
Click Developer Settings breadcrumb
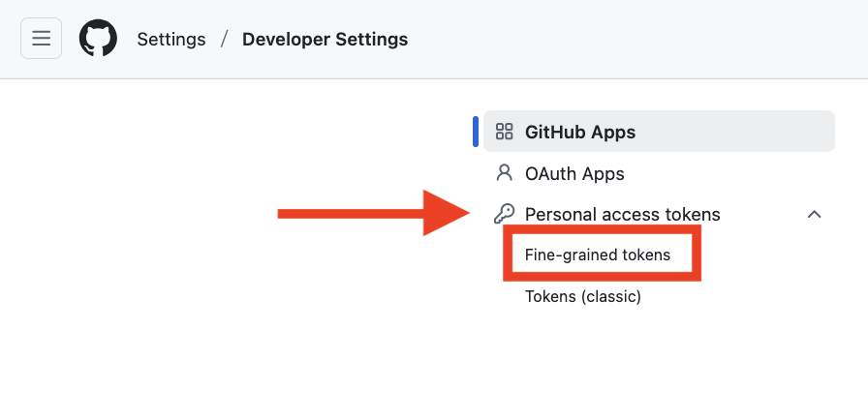(x=325, y=40)
